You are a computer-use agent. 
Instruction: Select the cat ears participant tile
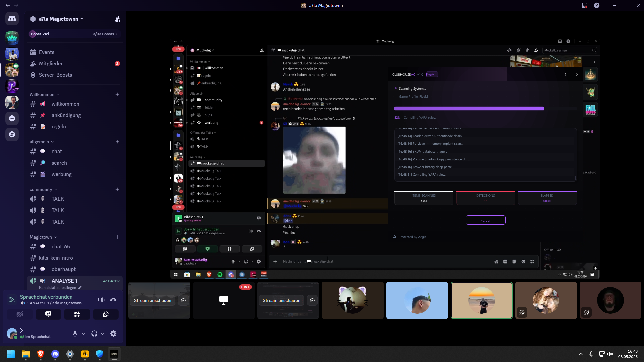point(353,300)
